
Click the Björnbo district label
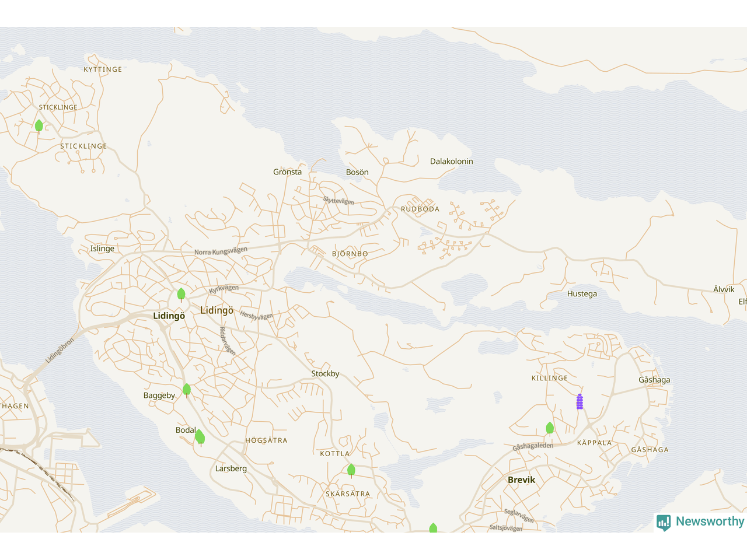tap(350, 254)
